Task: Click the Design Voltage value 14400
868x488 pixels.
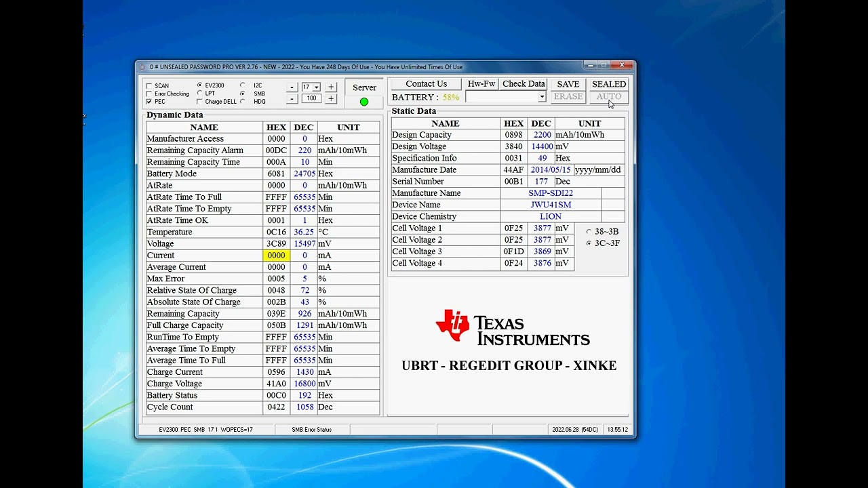Action: 542,146
